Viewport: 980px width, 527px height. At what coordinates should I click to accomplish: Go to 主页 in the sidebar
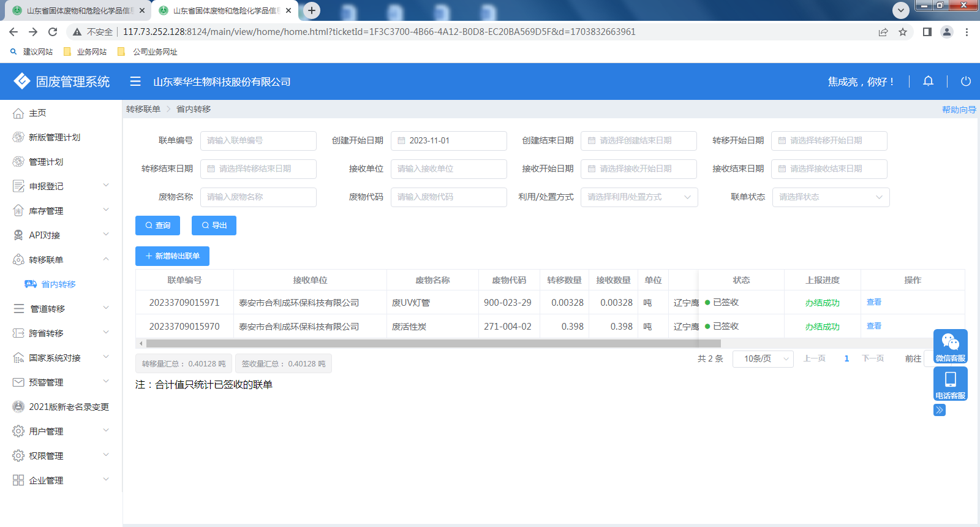[37, 113]
